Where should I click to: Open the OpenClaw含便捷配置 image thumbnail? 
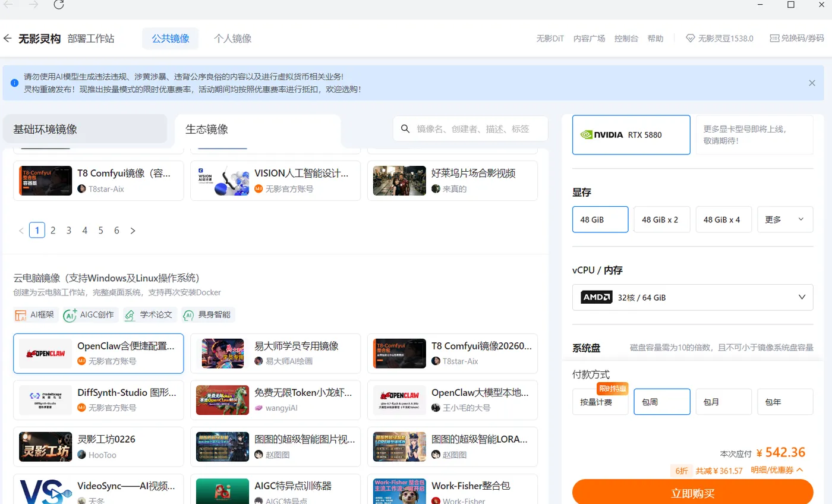tap(46, 354)
